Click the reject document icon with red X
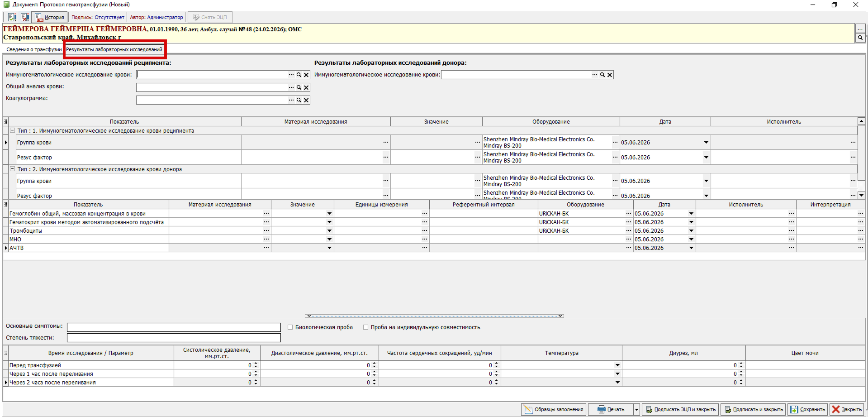868x417 pixels. tap(25, 17)
